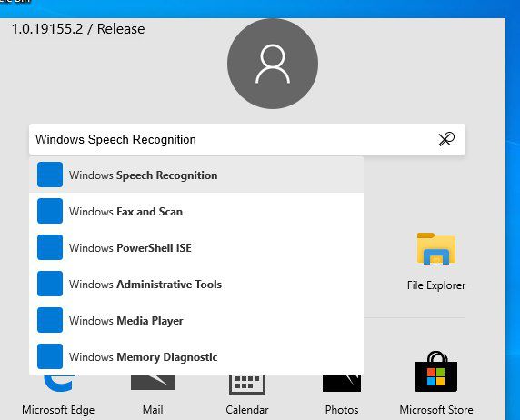520x420 pixels.
Task: Open the user account avatar
Action: [x=273, y=64]
